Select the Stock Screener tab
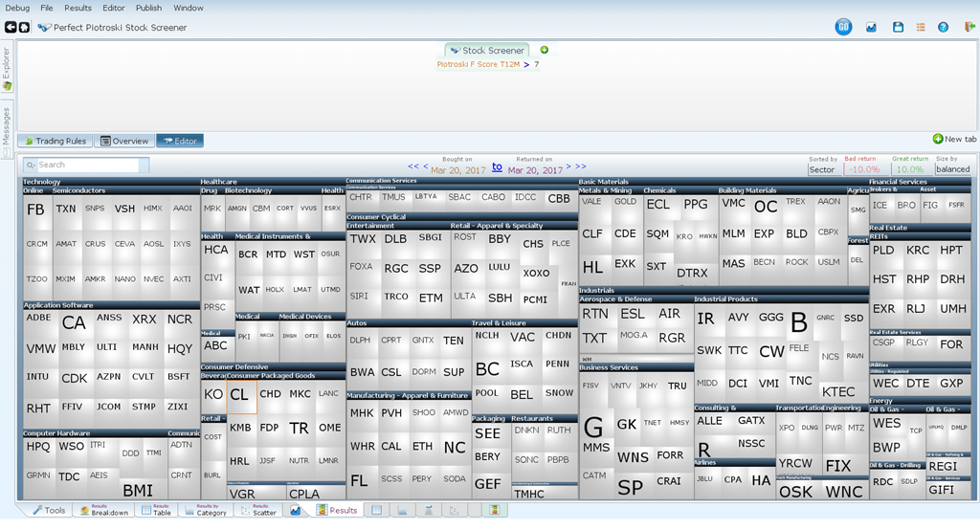The height and width of the screenshot is (530, 980). (487, 50)
